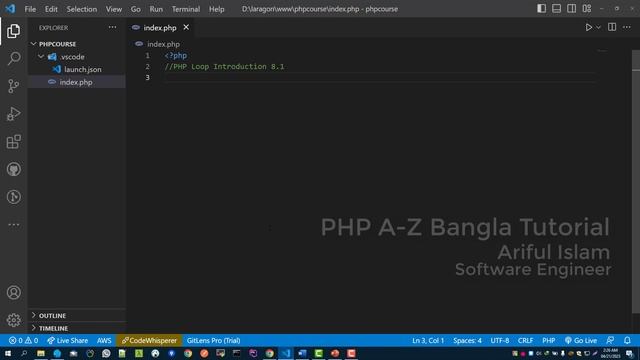Open WhatsApp from the taskbar
This screenshot has height=360, width=640.
pos(106,353)
